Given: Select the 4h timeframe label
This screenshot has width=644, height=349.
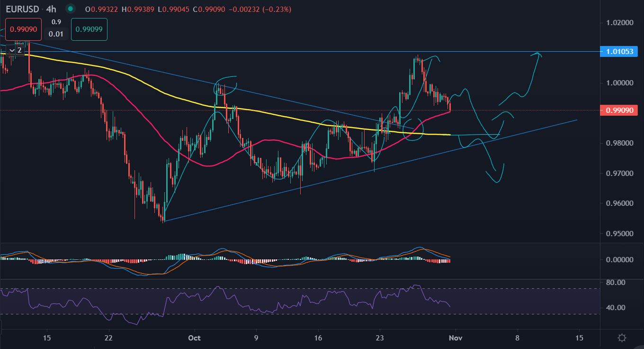Looking at the screenshot, I should [51, 9].
